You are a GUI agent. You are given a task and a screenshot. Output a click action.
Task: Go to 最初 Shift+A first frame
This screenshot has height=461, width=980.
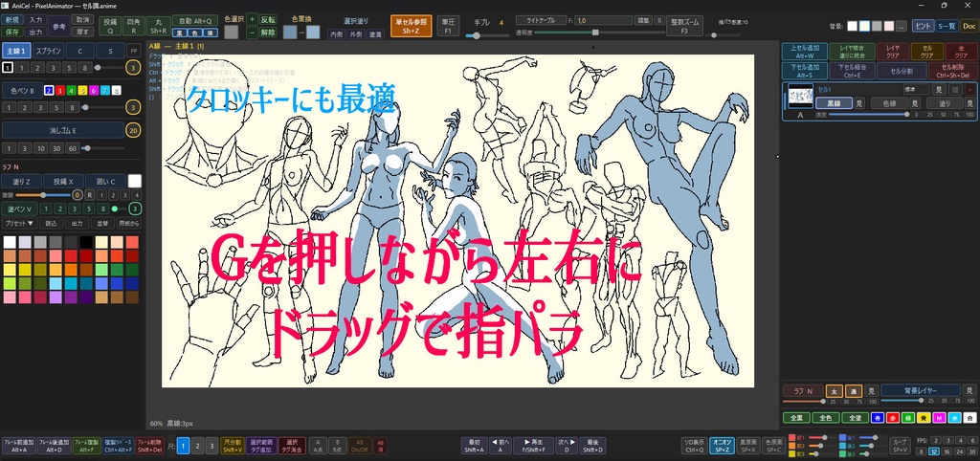[x=474, y=445]
